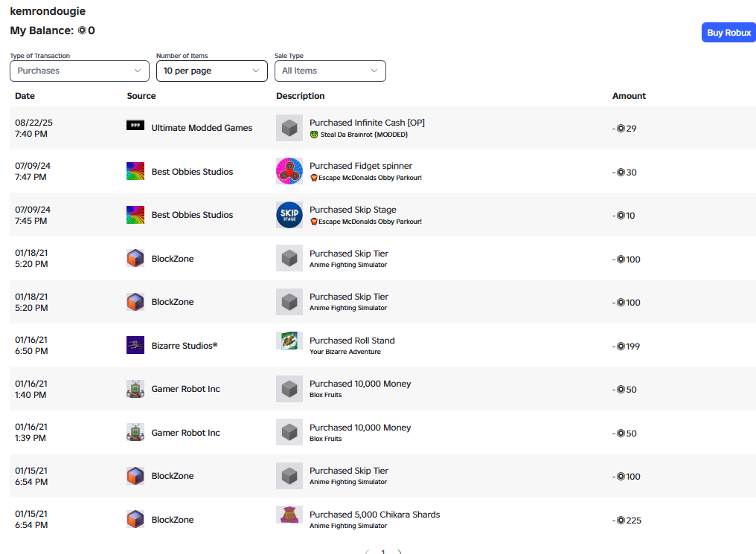Click the Bizarre Studios group icon
Screen dimensions: 756x554
point(135,345)
